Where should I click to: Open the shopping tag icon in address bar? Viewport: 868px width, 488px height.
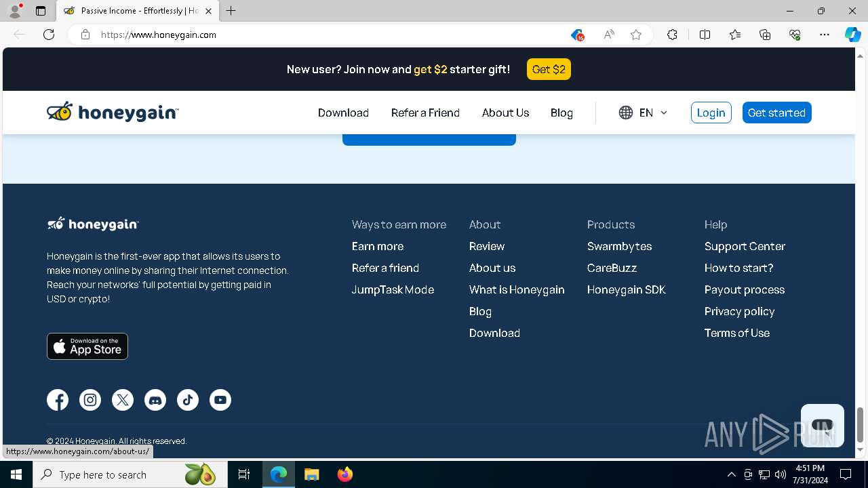[577, 35]
